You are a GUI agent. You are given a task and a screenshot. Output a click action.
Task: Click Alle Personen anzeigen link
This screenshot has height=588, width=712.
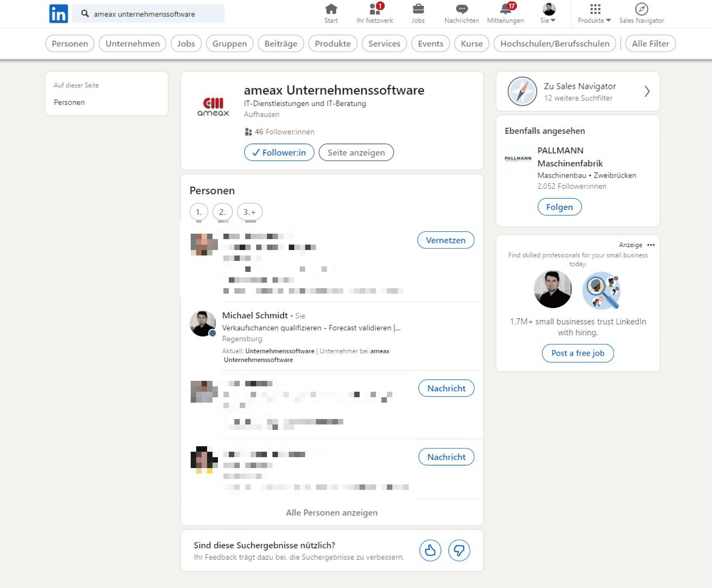tap(332, 512)
